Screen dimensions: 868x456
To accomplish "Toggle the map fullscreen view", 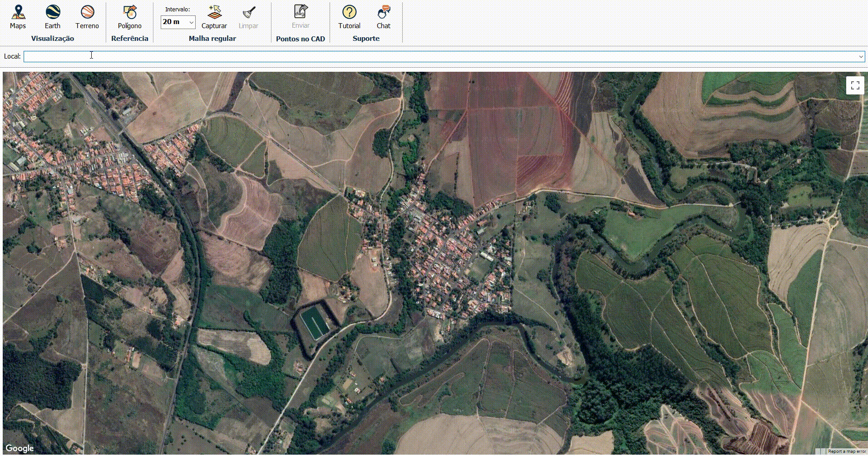I will pyautogui.click(x=855, y=85).
